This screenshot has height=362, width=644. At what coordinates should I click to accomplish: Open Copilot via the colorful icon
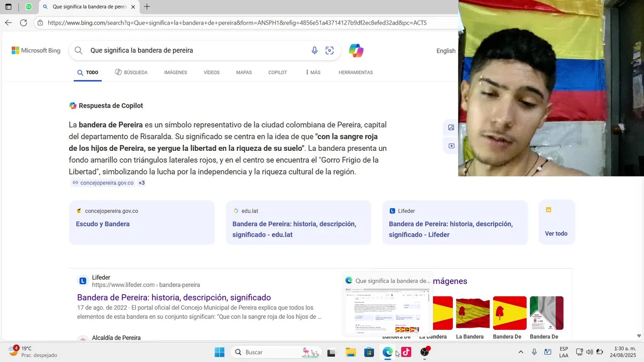356,50
